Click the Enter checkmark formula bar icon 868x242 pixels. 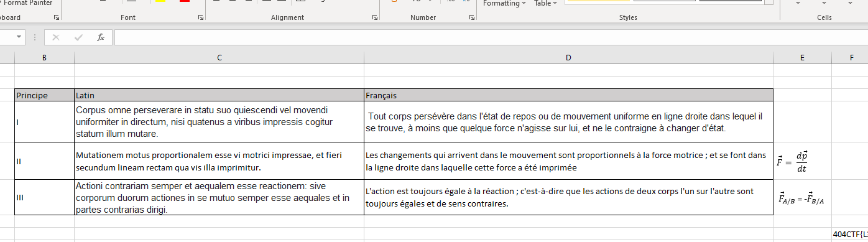click(x=78, y=37)
